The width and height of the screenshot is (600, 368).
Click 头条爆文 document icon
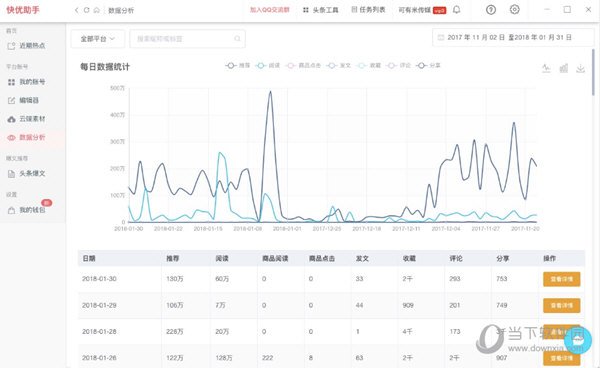click(11, 174)
